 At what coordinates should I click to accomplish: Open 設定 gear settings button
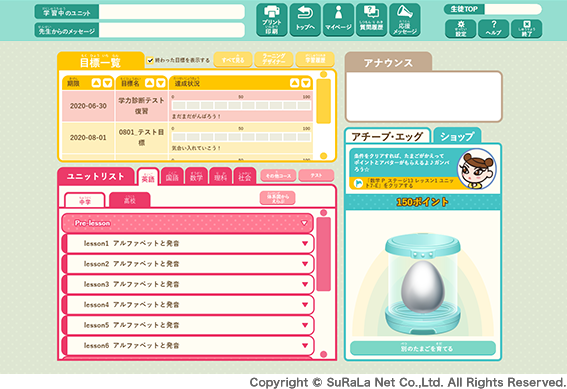[461, 29]
